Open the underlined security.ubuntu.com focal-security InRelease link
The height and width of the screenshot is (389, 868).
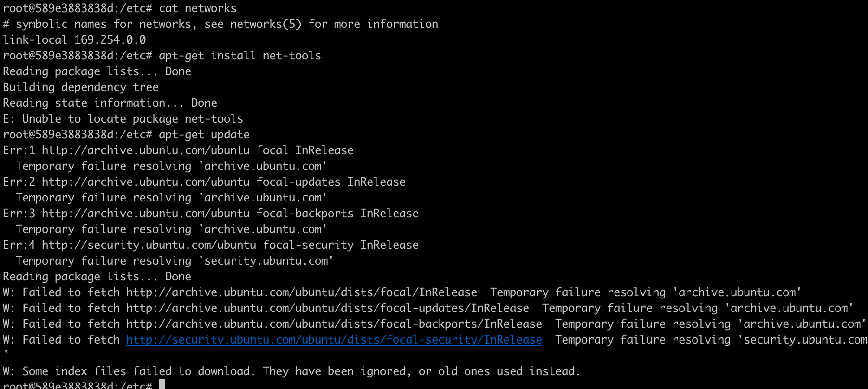tap(334, 340)
